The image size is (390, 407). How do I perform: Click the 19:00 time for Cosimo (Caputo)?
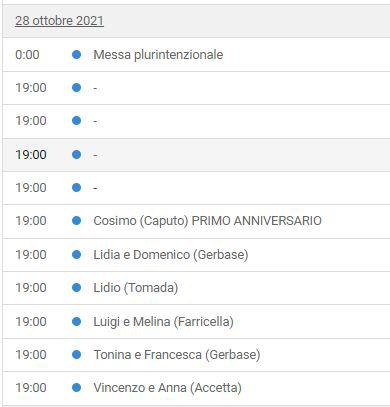pos(31,221)
